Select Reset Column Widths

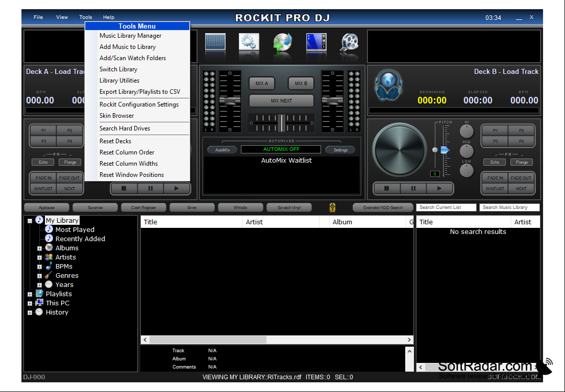pos(137,164)
